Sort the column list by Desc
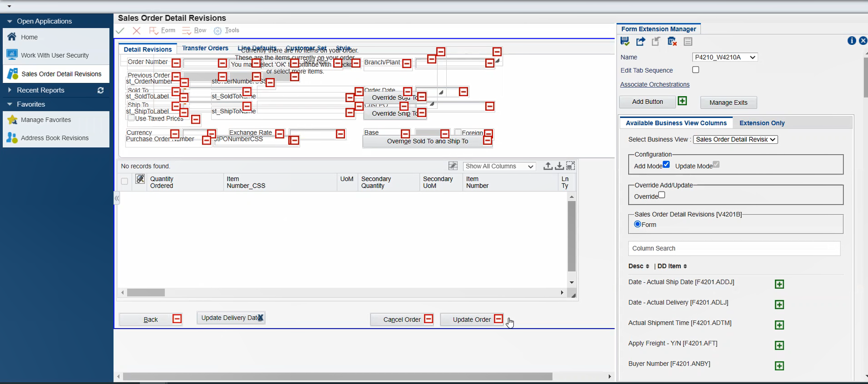 click(639, 266)
